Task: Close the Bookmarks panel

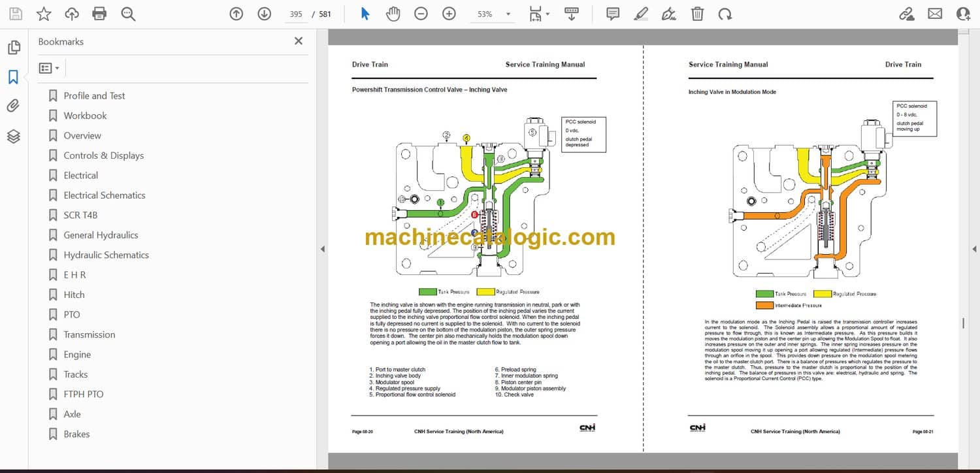Action: 299,41
